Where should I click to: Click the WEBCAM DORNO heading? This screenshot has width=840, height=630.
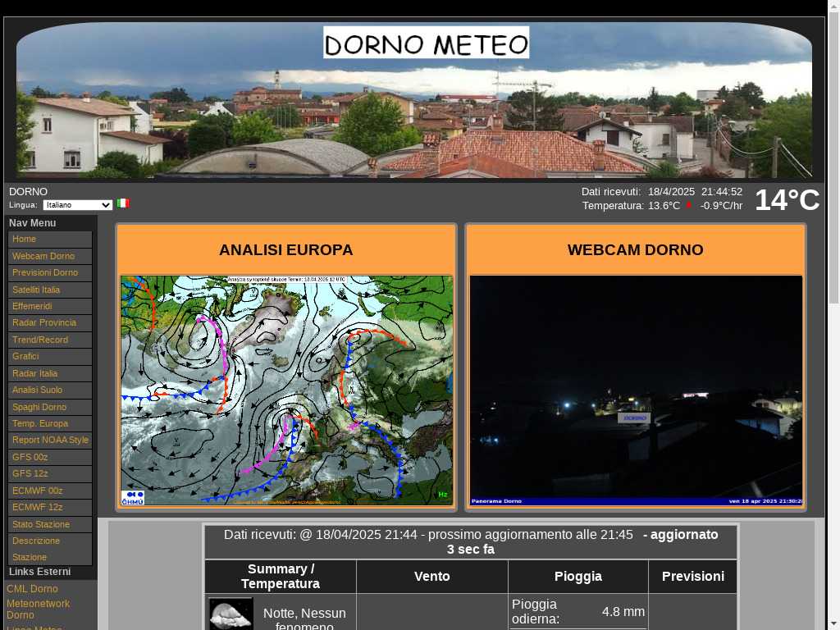pyautogui.click(x=636, y=250)
